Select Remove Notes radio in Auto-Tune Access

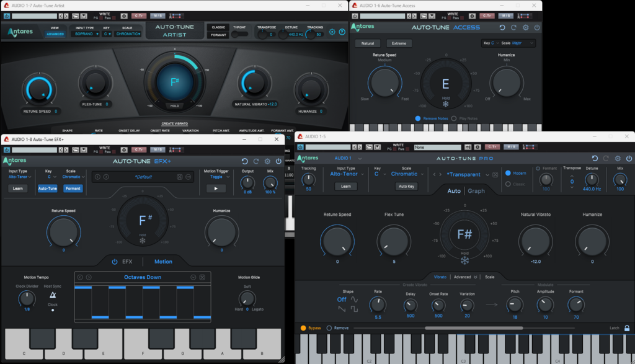click(x=418, y=118)
